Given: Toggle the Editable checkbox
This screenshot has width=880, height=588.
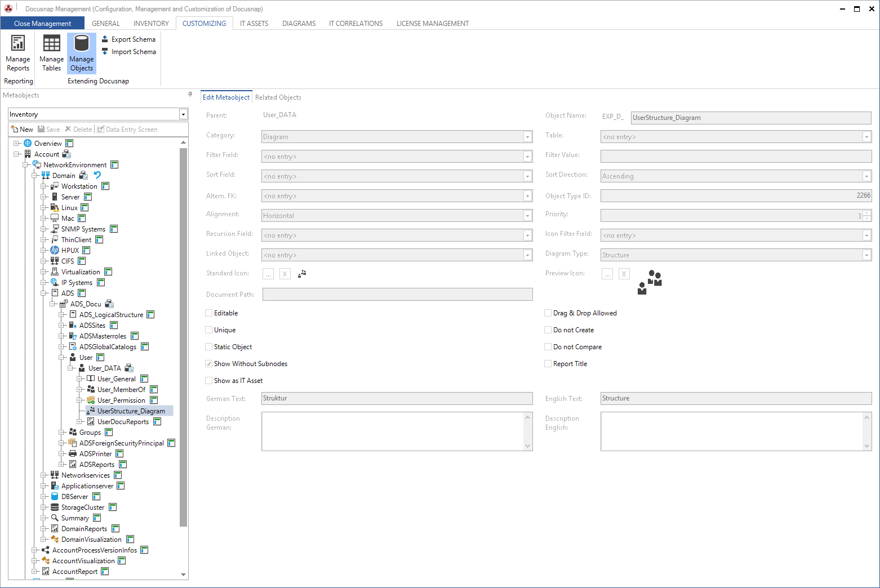Looking at the screenshot, I should [x=209, y=313].
